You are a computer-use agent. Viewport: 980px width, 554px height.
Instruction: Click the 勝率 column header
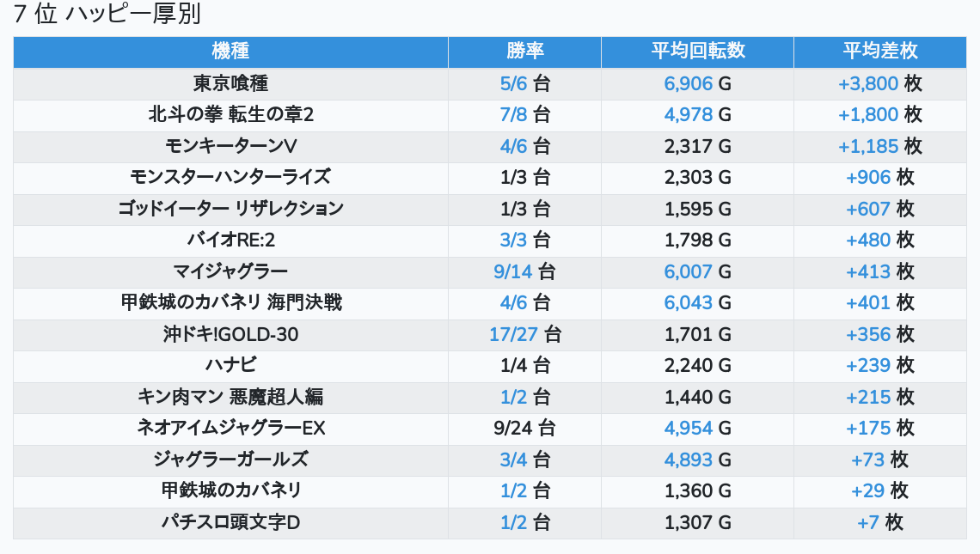pos(524,52)
